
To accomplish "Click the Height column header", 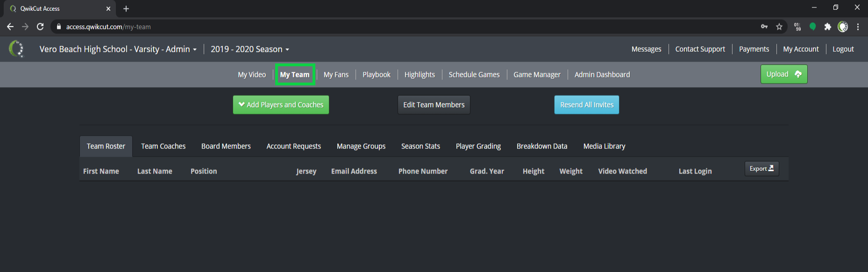I will pos(534,171).
